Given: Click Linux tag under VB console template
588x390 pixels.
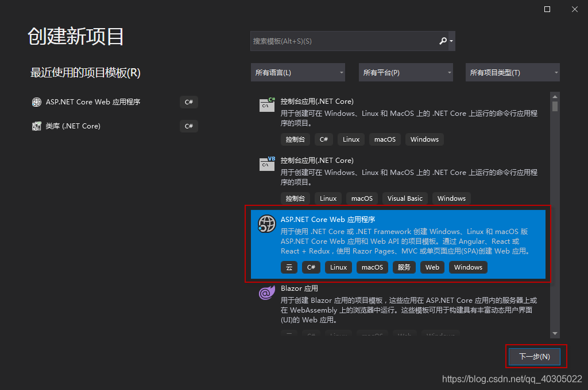Looking at the screenshot, I should [328, 198].
